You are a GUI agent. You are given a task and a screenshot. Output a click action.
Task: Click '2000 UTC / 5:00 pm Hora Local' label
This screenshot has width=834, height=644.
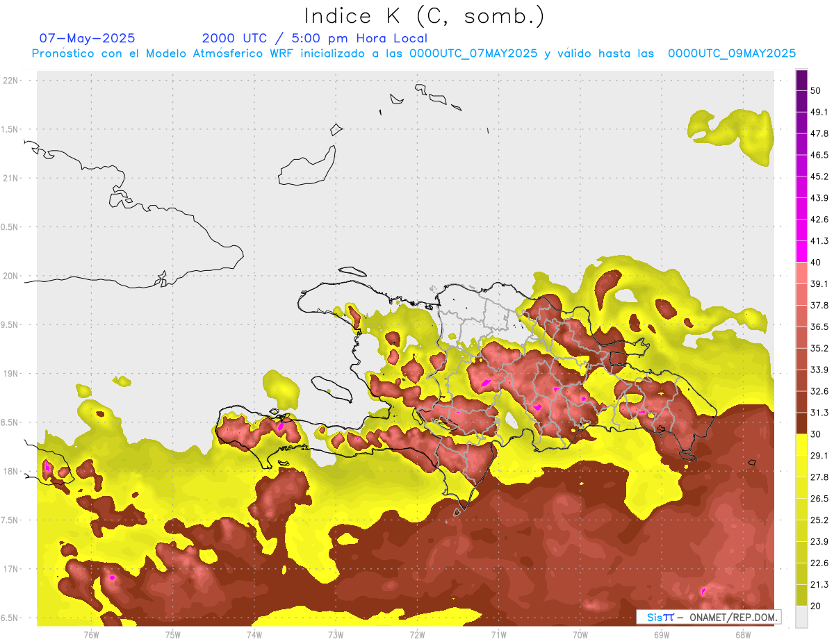pyautogui.click(x=315, y=38)
